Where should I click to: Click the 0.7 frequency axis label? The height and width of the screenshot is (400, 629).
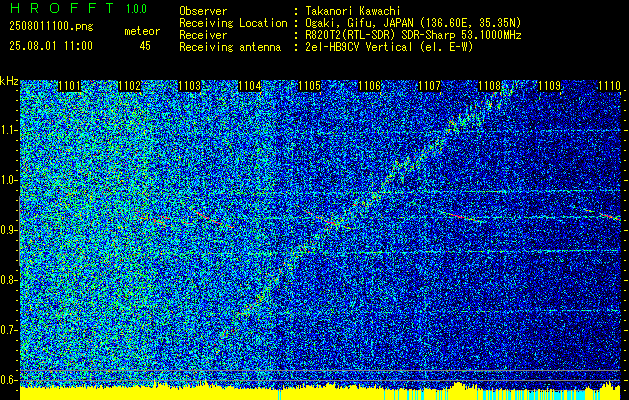8,330
